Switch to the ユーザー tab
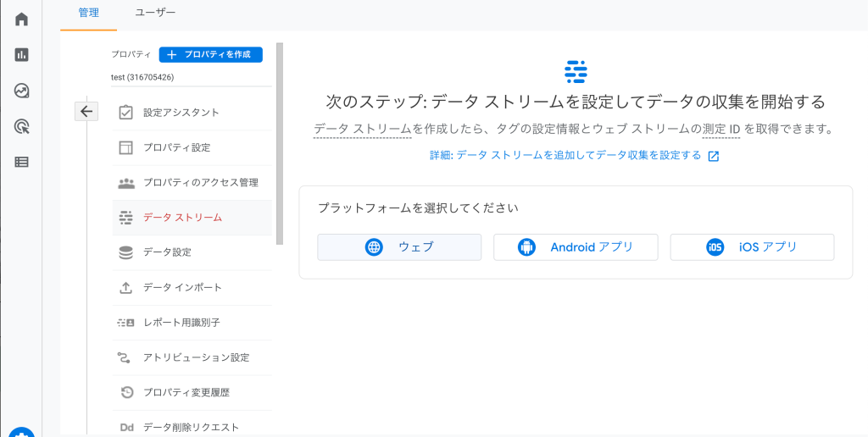The width and height of the screenshot is (868, 437). tap(156, 12)
